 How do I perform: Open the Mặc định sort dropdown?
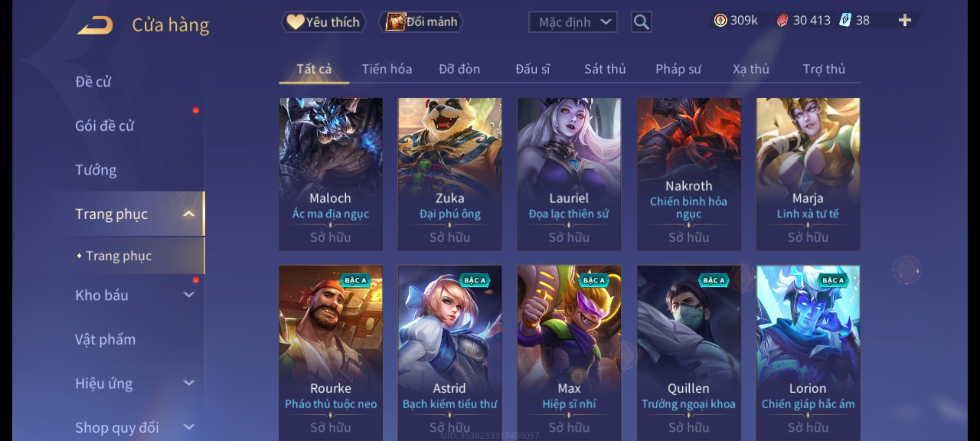572,22
